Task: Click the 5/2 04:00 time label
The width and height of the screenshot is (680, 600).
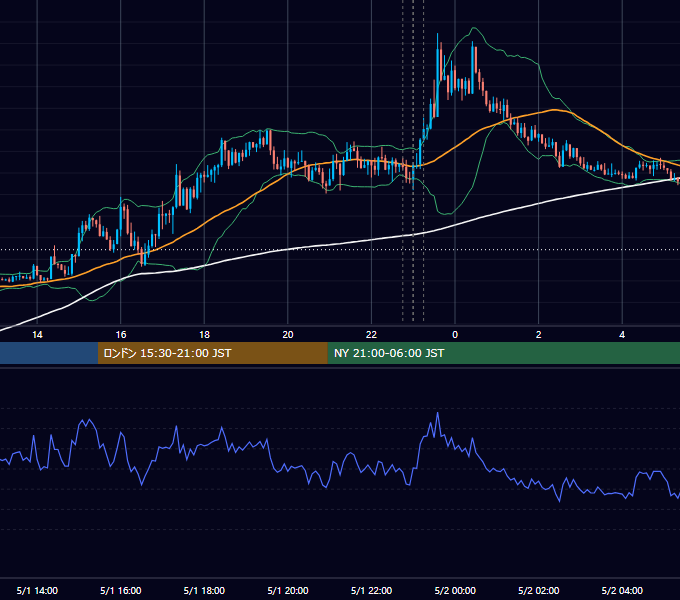Action: click(622, 590)
